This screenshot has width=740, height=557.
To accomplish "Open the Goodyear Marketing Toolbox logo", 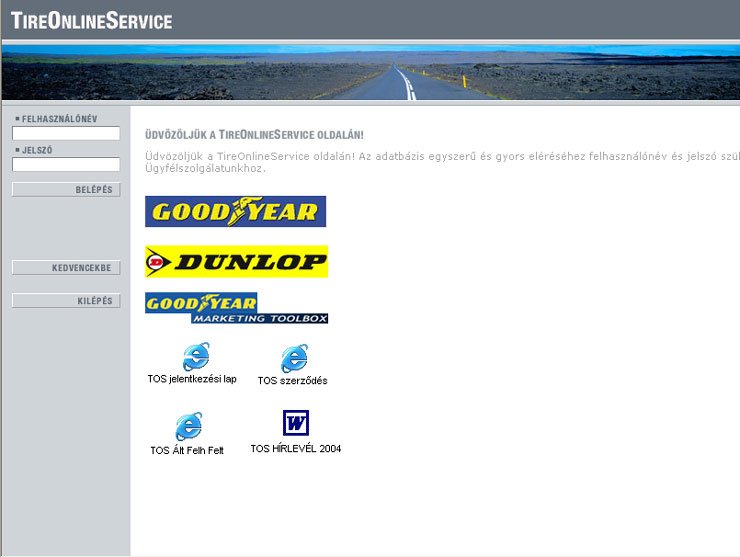I will coord(236,308).
